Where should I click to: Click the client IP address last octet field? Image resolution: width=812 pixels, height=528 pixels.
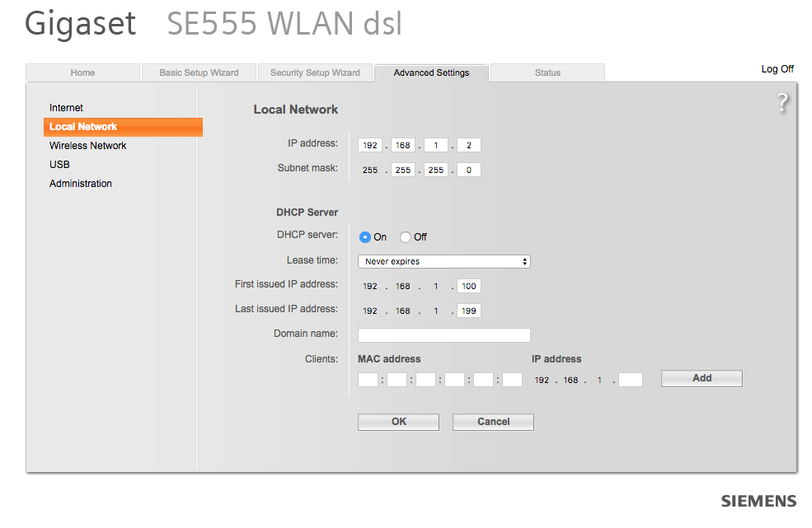point(631,380)
